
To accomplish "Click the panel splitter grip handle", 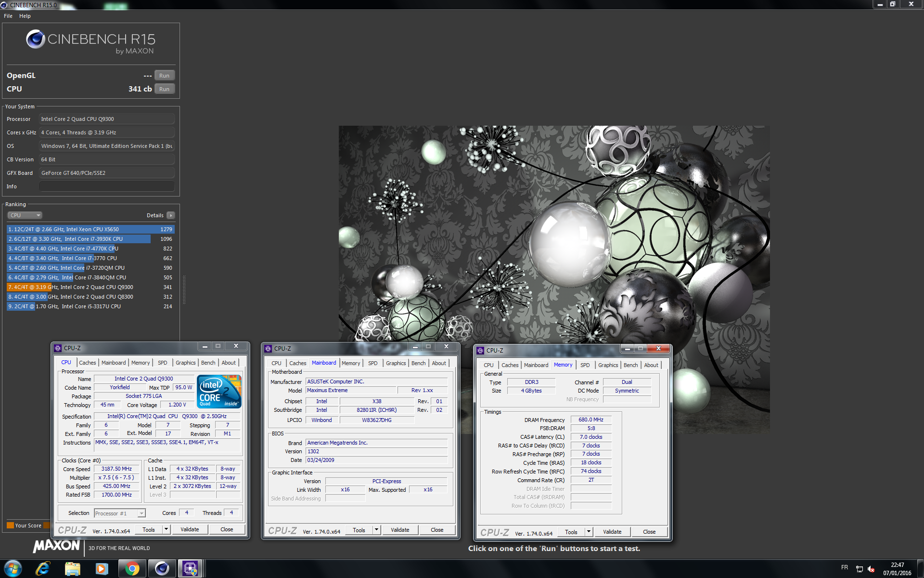I will (x=184, y=289).
